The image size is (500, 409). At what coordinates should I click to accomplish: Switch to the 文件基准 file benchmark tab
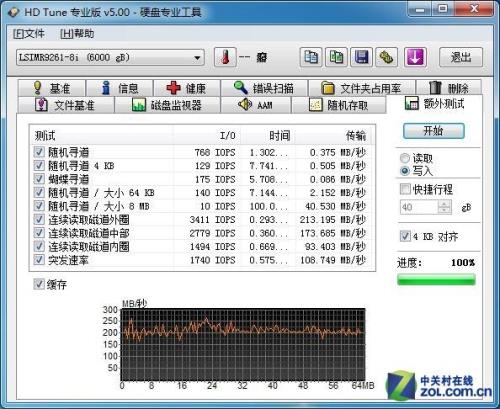click(66, 105)
